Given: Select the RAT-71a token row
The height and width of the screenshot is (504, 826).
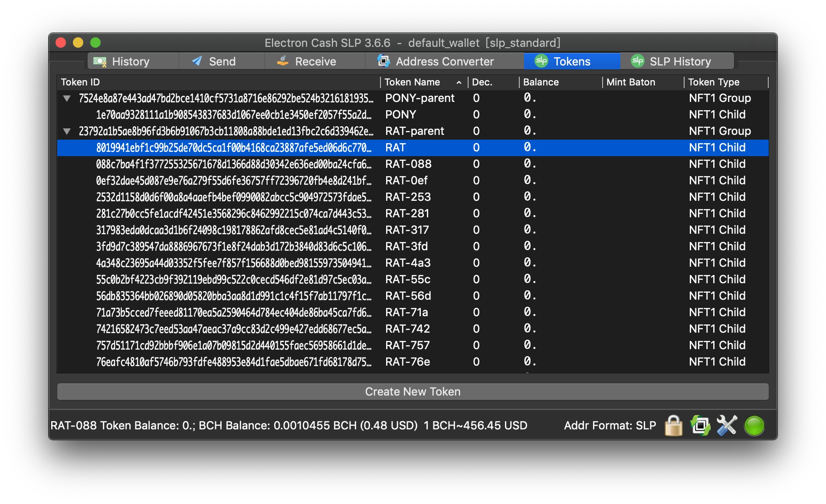Looking at the screenshot, I should 413,313.
